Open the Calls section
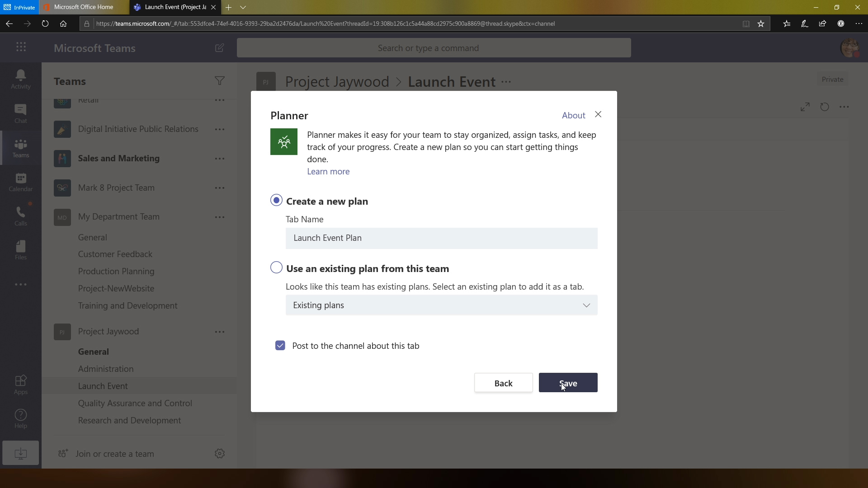Image resolution: width=868 pixels, height=488 pixels. [21, 216]
